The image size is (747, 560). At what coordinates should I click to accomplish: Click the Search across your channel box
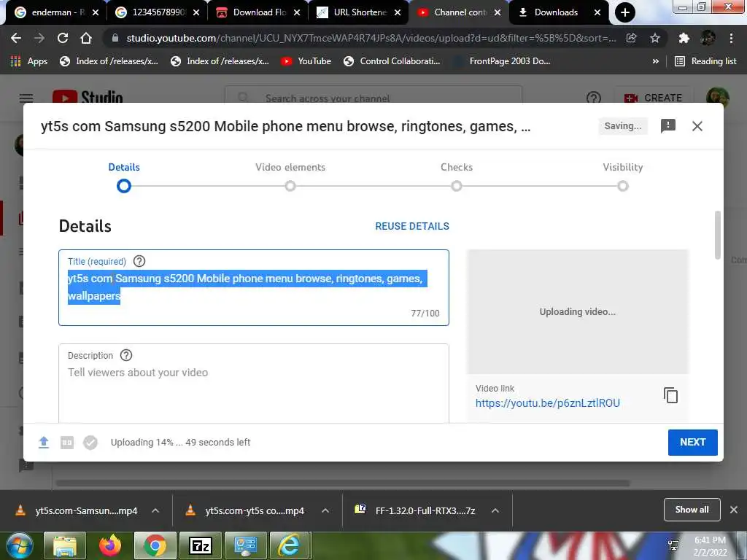coord(373,98)
